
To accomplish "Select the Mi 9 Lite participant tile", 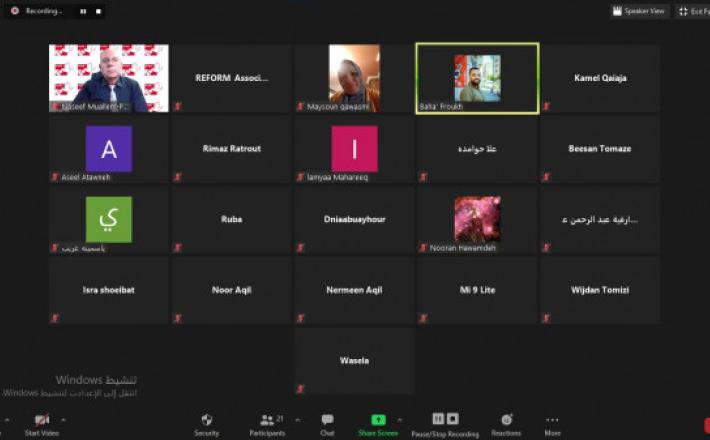I will coord(477,290).
